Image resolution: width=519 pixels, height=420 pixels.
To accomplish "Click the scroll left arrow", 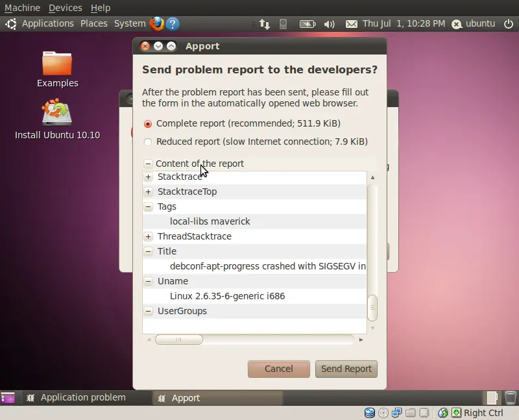I will [x=149, y=340].
